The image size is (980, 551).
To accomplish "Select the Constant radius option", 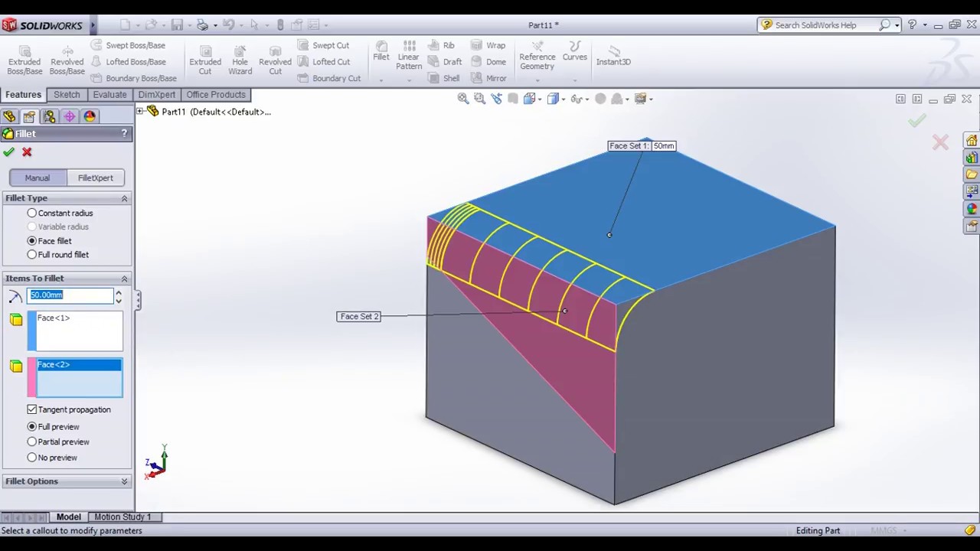I will [60, 213].
